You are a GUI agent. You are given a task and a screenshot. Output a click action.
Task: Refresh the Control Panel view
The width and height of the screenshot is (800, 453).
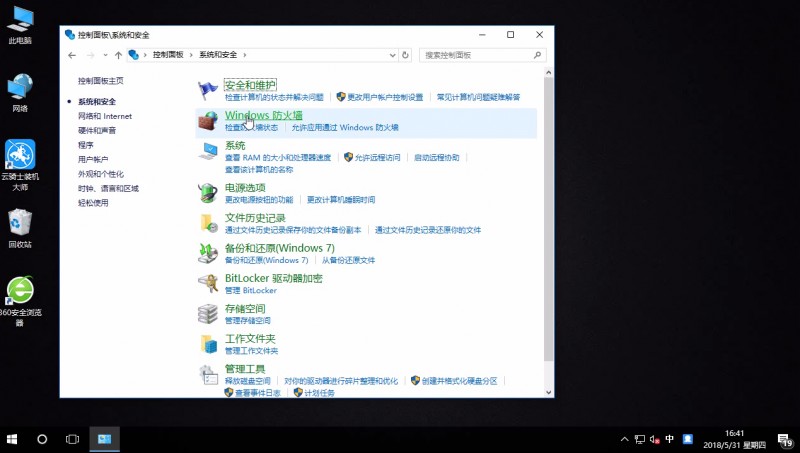coord(406,55)
